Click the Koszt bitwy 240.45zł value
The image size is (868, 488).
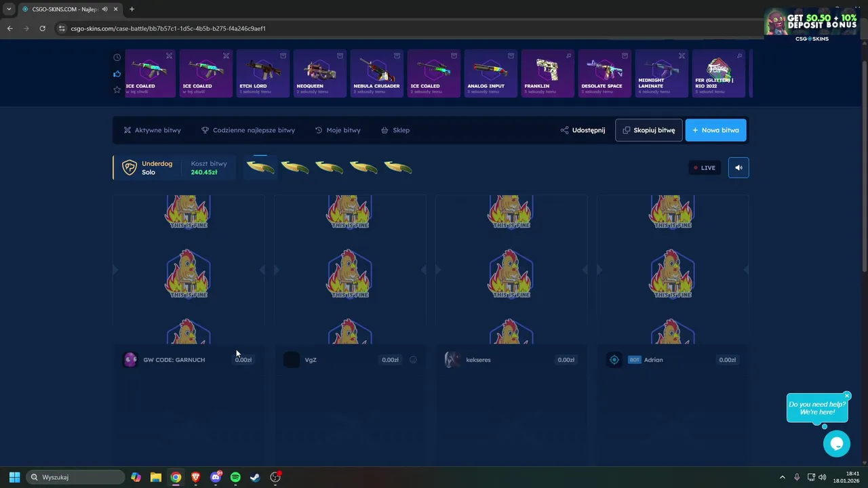click(x=204, y=172)
